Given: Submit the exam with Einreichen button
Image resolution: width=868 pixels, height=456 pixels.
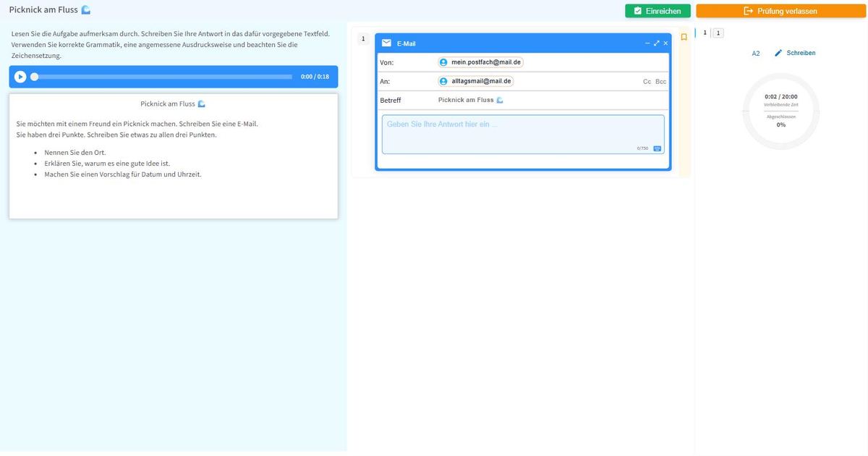Looking at the screenshot, I should pos(658,11).
